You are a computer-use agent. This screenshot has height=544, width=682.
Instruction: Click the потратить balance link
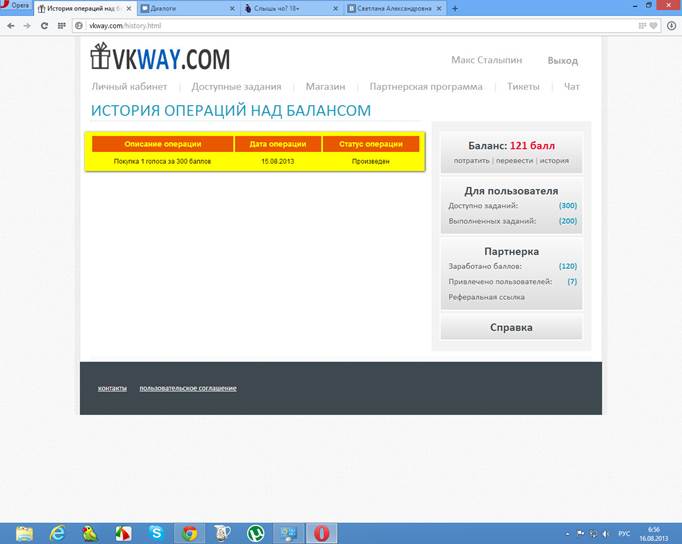pyautogui.click(x=471, y=160)
